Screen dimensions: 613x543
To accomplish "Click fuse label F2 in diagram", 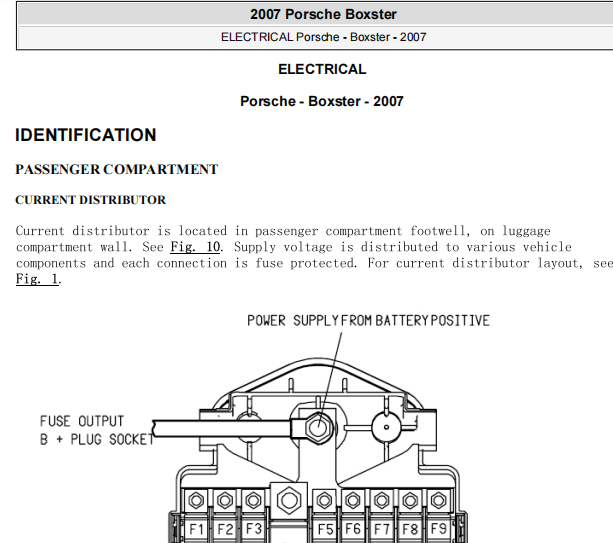I will [225, 529].
